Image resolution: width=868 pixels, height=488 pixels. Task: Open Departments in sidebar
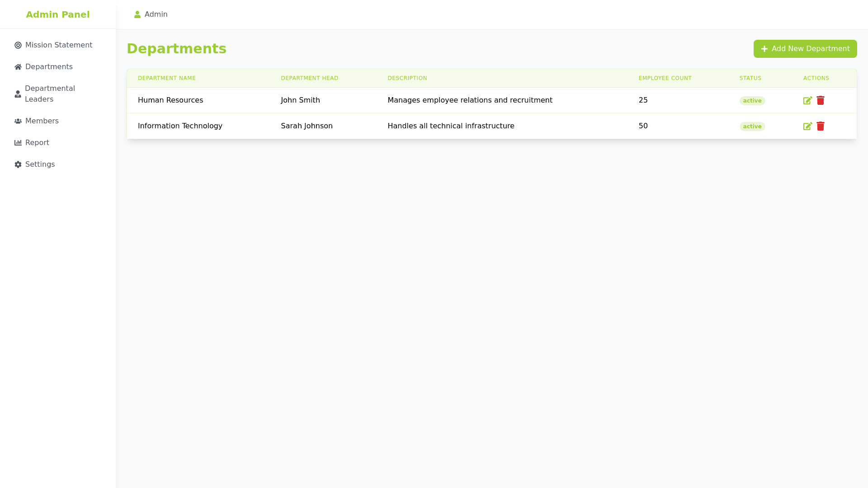point(49,67)
